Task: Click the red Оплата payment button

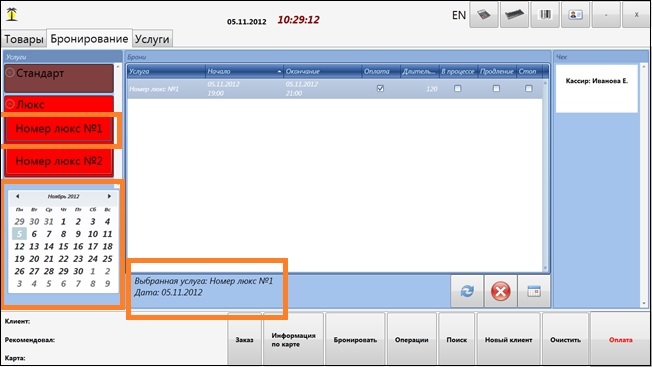Action: (x=620, y=340)
